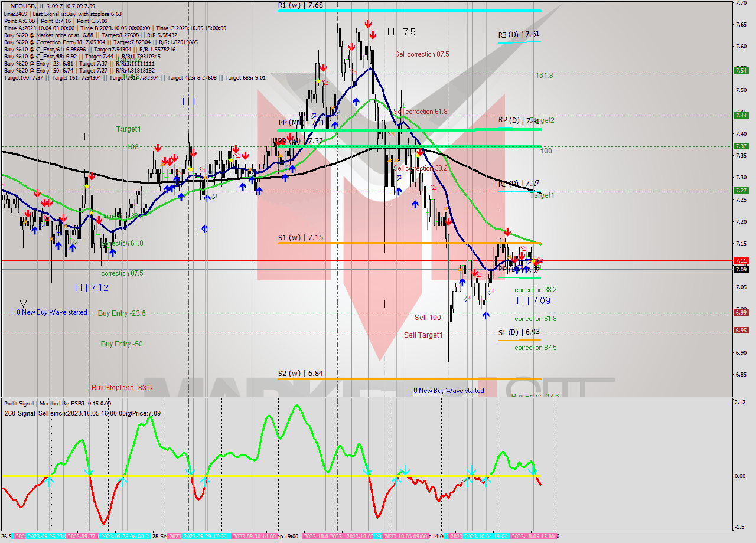
Task: Click the '2023.09.30 14:00' time marker
Action: click(255, 537)
